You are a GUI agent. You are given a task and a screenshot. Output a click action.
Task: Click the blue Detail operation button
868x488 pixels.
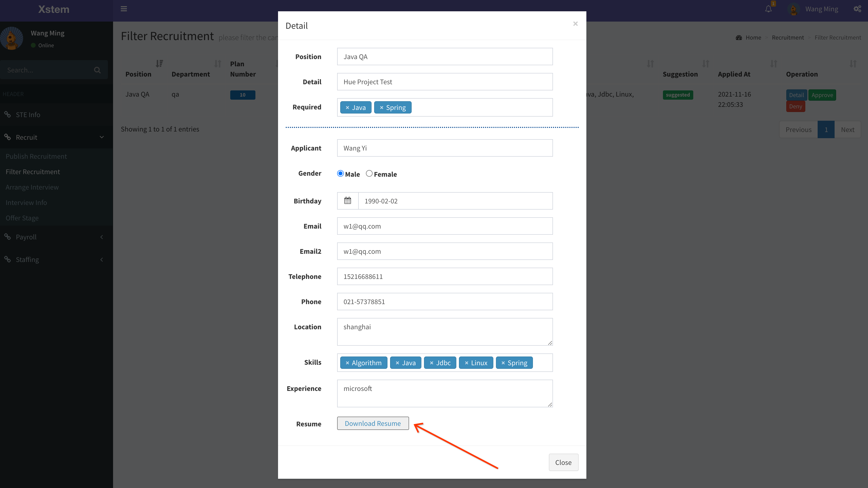tap(796, 95)
